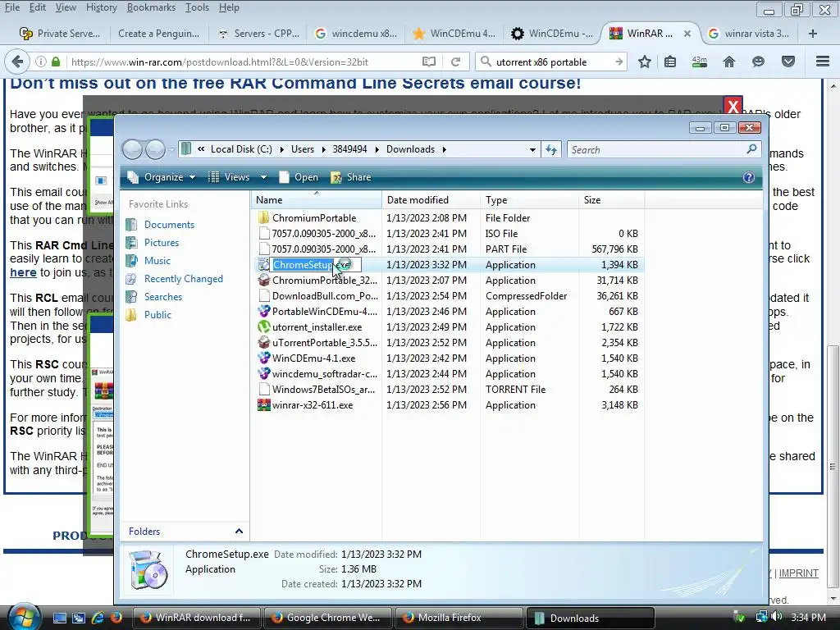The height and width of the screenshot is (630, 840).
Task: Click Share button in Explorer toolbar
Action: pyautogui.click(x=351, y=177)
